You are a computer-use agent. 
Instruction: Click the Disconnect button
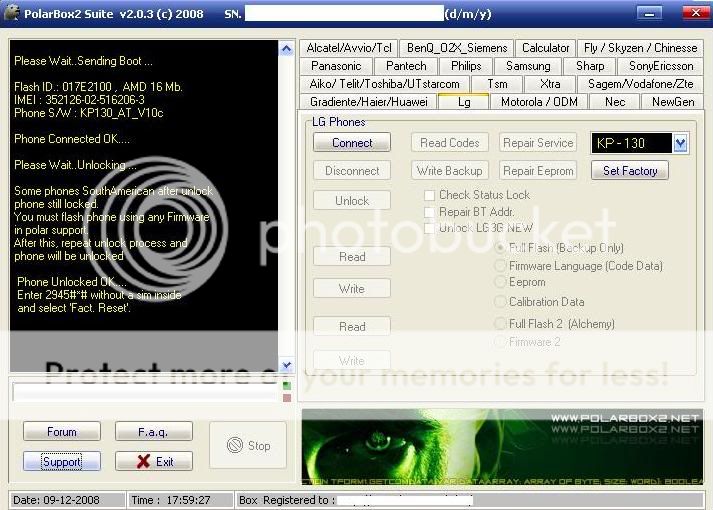(351, 171)
